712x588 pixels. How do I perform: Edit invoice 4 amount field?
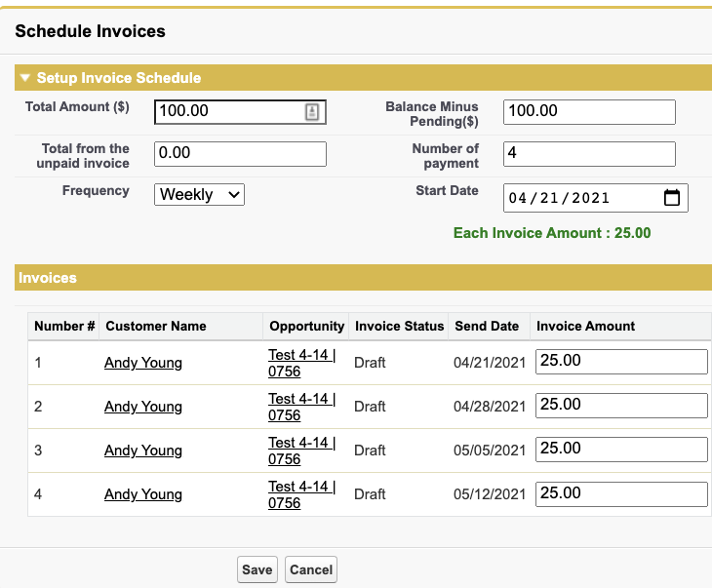tap(621, 494)
